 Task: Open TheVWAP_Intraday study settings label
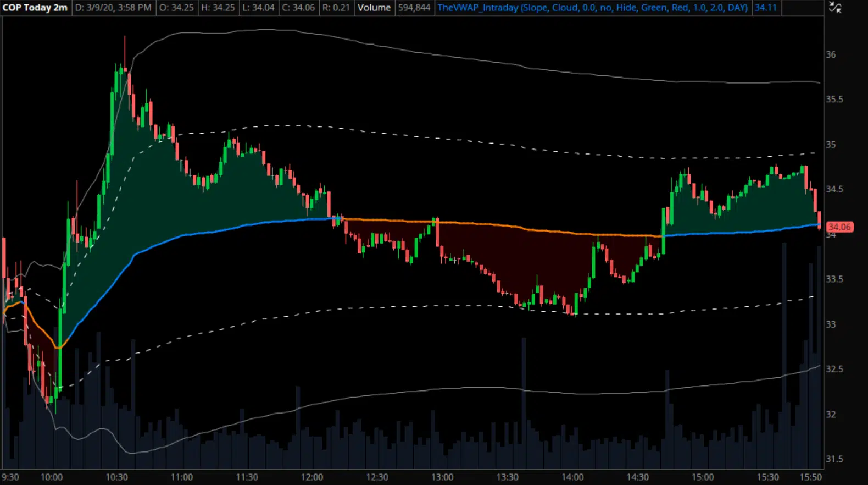click(x=592, y=8)
